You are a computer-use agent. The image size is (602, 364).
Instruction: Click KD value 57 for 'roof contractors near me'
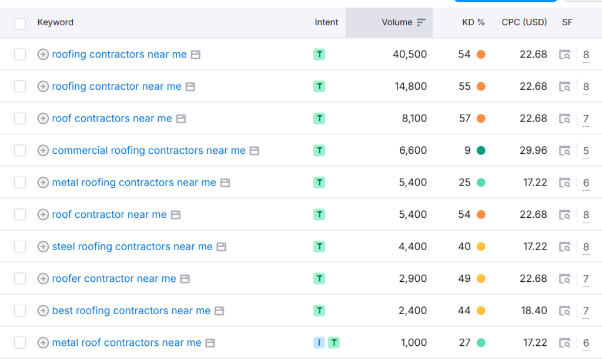pos(465,119)
